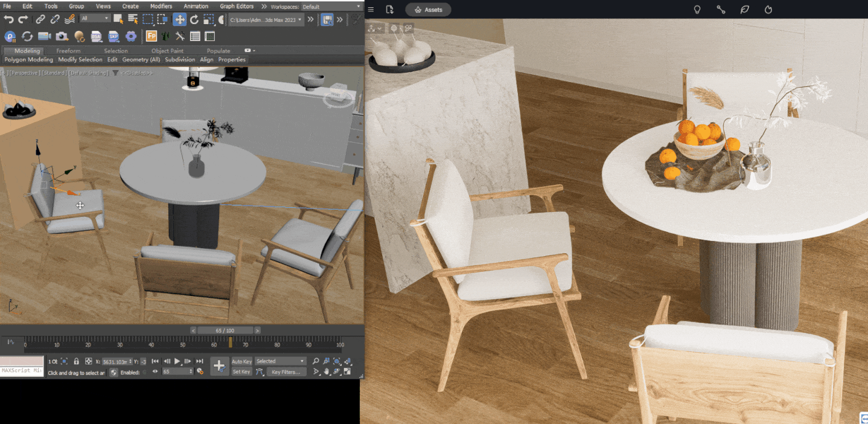The image size is (868, 424).
Task: Open the Animation menu
Action: coord(196,6)
